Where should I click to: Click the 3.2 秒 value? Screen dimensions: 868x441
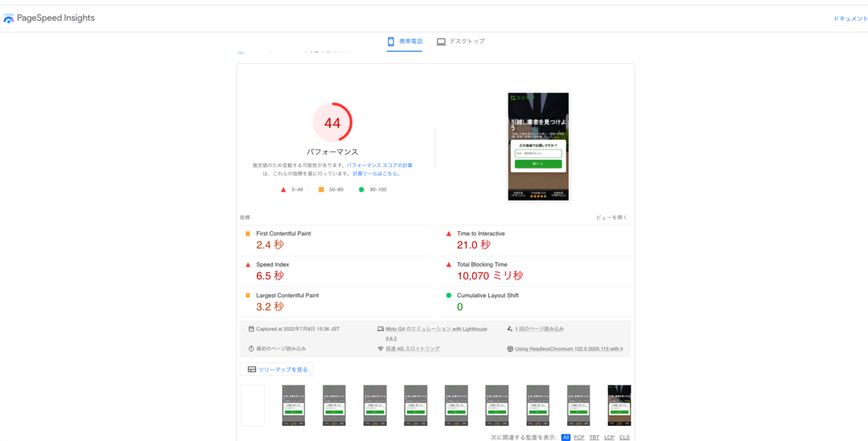coord(270,307)
